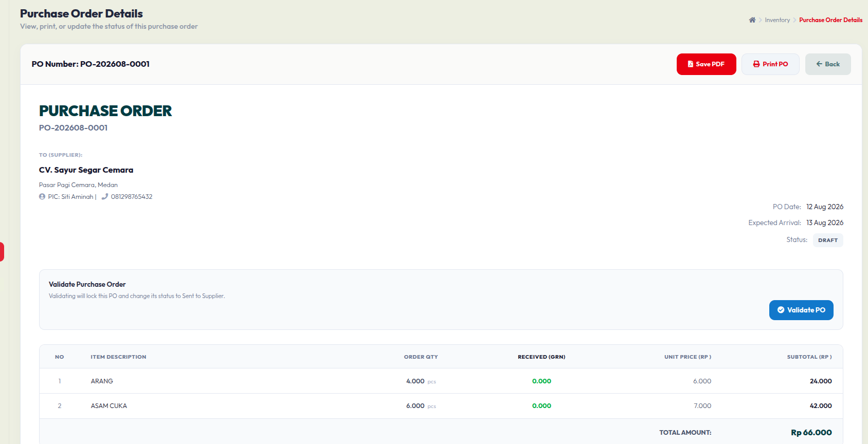This screenshot has height=444, width=868.
Task: Click the red tab on left edge
Action: tap(2, 252)
